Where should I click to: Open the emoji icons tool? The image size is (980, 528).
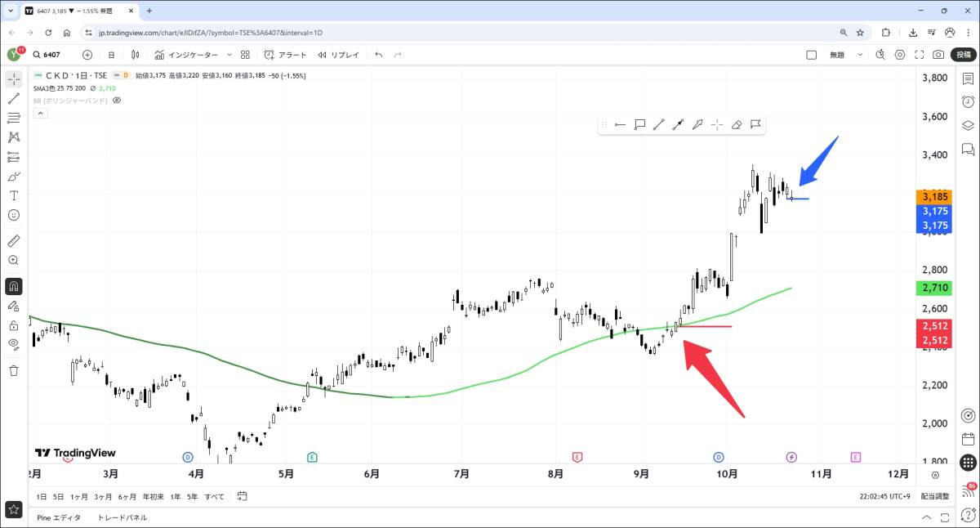coord(14,215)
